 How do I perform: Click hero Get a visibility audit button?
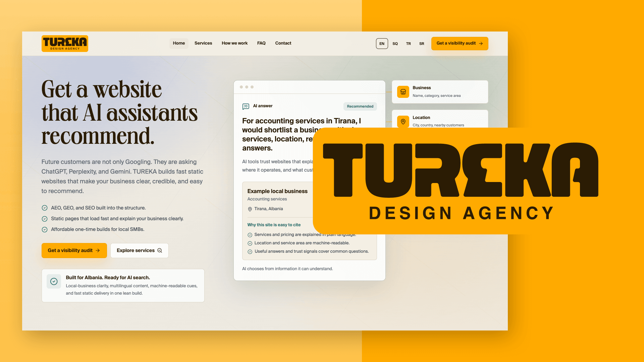[x=74, y=250]
